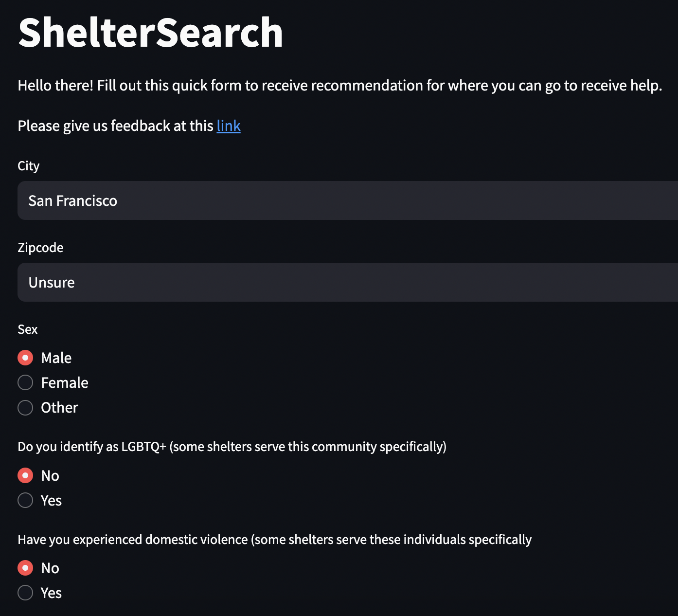Image resolution: width=678 pixels, height=616 pixels.
Task: Place cursor on 'San Francisco' text
Action: coord(72,201)
